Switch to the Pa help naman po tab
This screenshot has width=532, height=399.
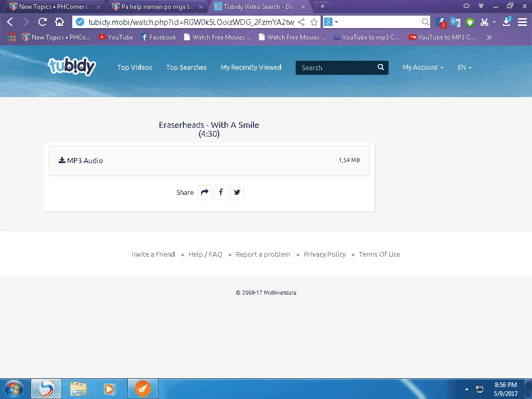[x=157, y=6]
